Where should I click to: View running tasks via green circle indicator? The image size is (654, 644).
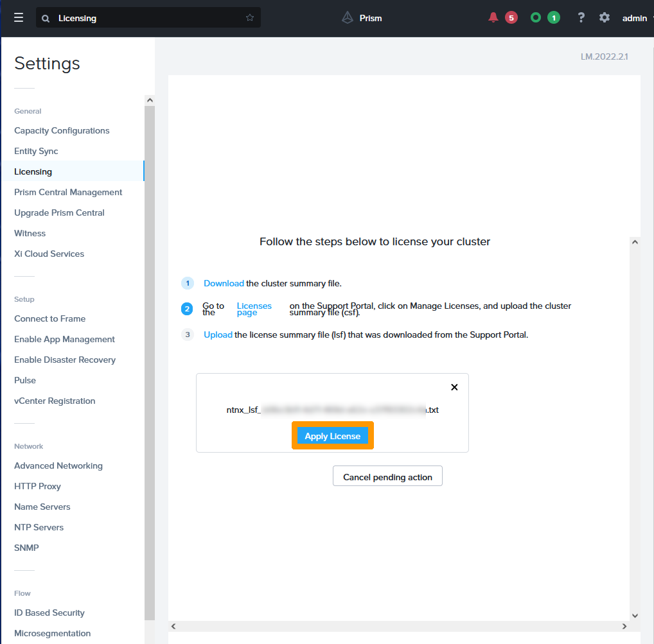535,17
